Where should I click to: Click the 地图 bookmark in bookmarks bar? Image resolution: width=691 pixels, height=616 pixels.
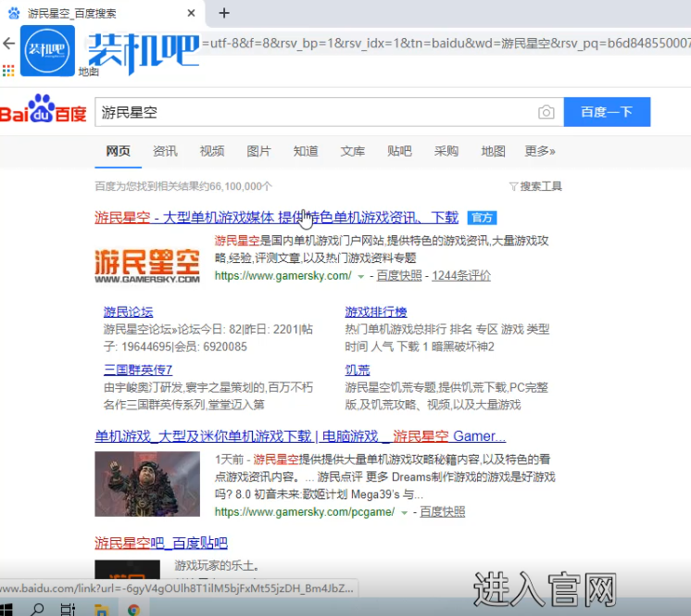(x=89, y=72)
